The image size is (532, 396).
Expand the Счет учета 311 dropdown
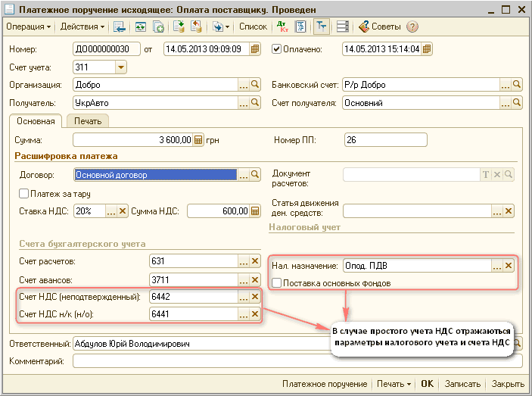tap(120, 67)
